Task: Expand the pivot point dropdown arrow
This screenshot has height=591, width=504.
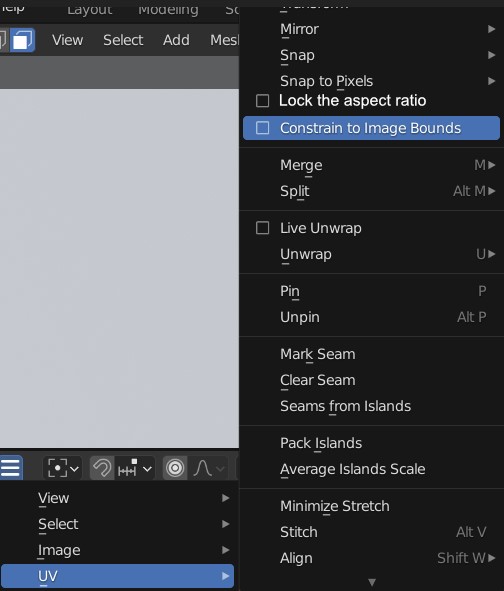Action: click(75, 469)
